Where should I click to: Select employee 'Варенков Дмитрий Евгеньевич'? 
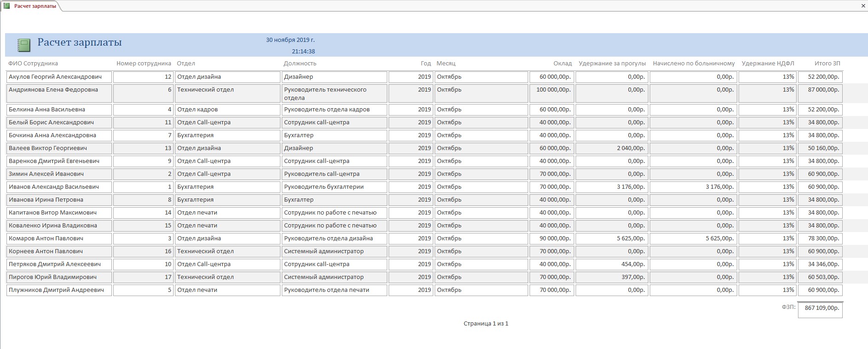click(59, 161)
